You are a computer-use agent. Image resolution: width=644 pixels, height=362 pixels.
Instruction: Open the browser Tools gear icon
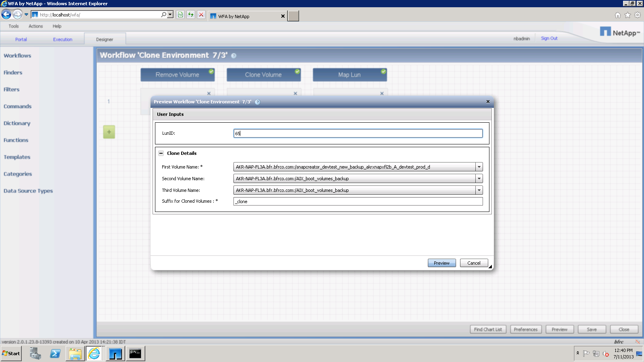[638, 15]
